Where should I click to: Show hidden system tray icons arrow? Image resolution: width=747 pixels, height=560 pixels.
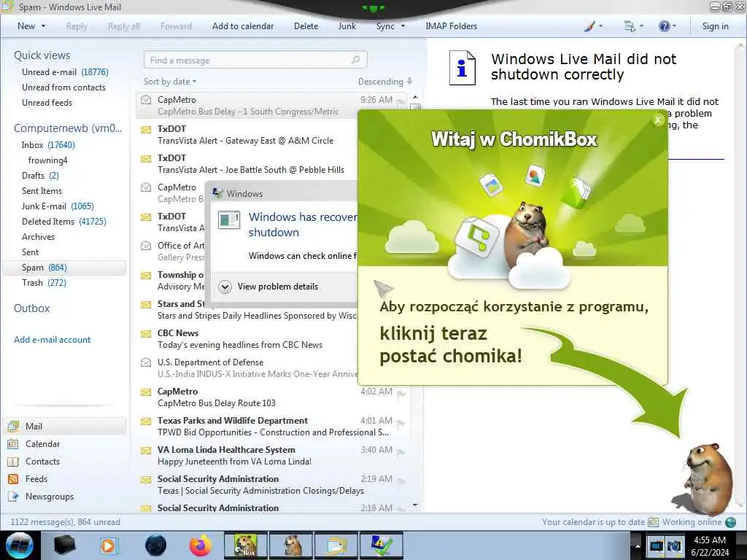(x=637, y=545)
